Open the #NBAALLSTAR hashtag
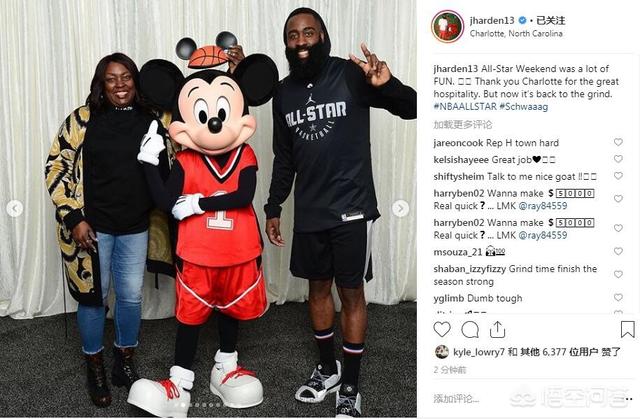 coord(465,106)
